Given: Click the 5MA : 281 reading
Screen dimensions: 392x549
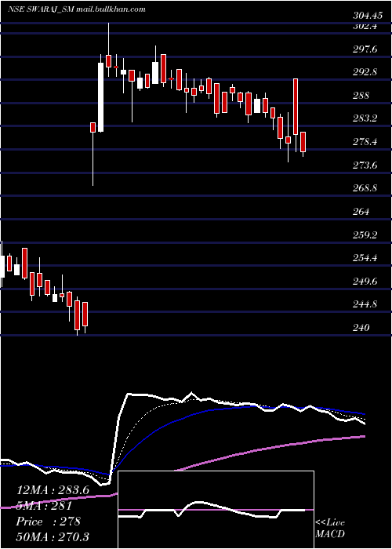Looking at the screenshot, I should pyautogui.click(x=44, y=506).
